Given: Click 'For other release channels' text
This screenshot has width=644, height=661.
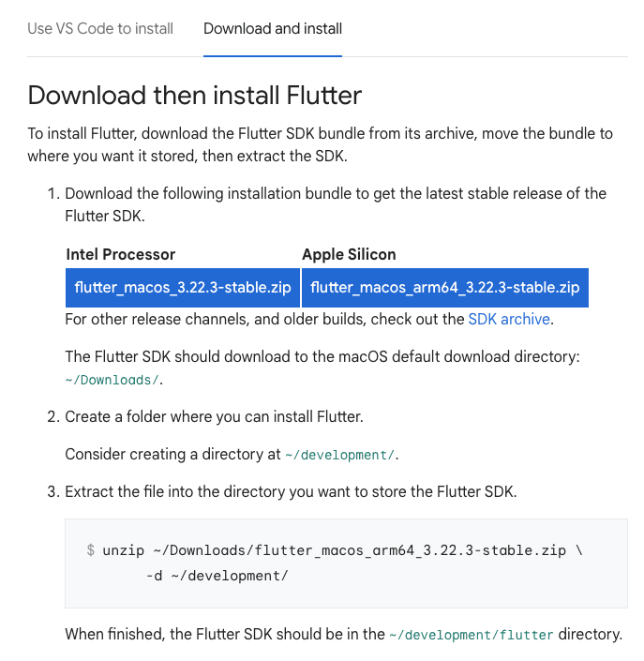Looking at the screenshot, I should [x=264, y=319].
